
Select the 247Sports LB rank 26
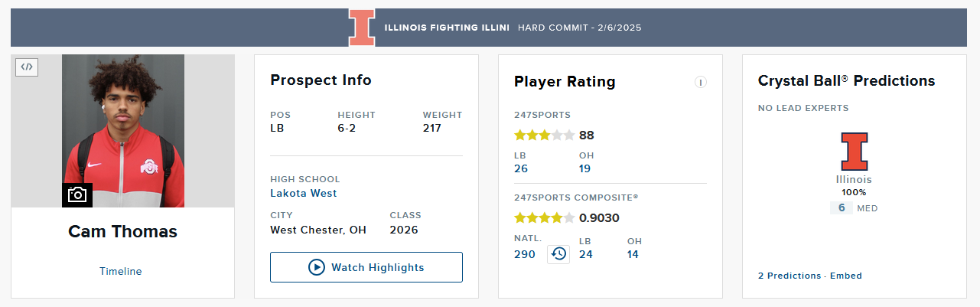(x=521, y=168)
